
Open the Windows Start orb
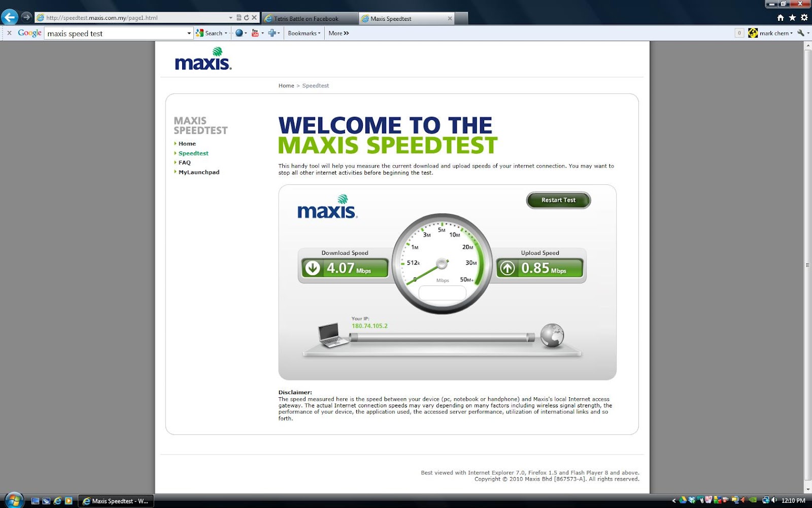(x=13, y=500)
